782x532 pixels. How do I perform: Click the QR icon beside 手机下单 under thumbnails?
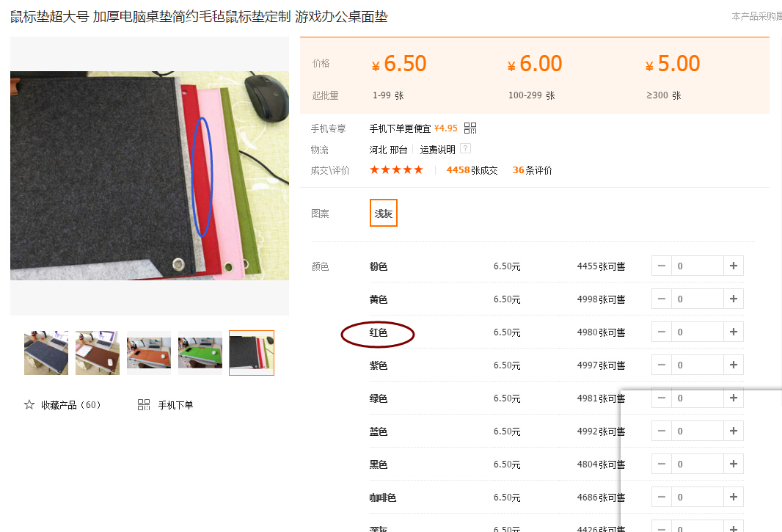click(x=144, y=405)
